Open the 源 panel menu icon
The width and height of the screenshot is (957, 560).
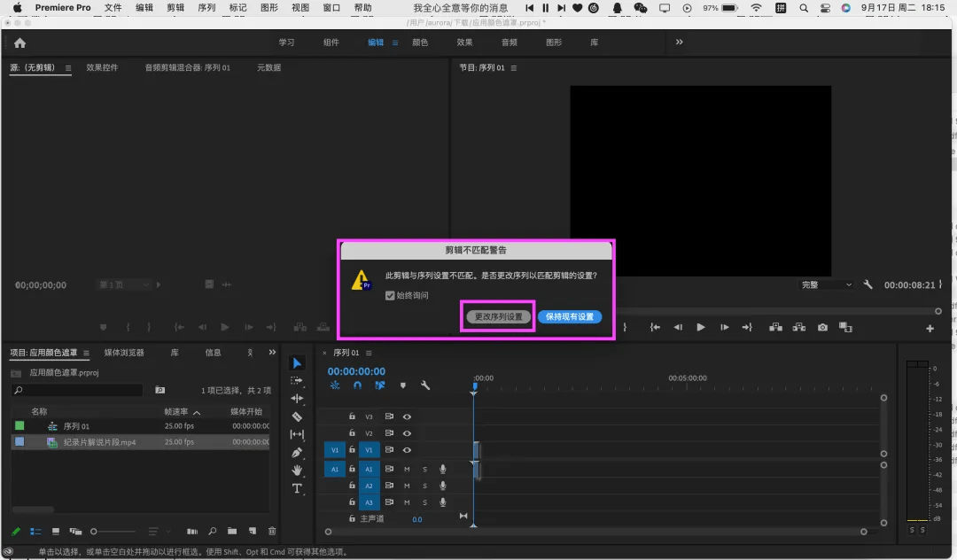point(68,67)
